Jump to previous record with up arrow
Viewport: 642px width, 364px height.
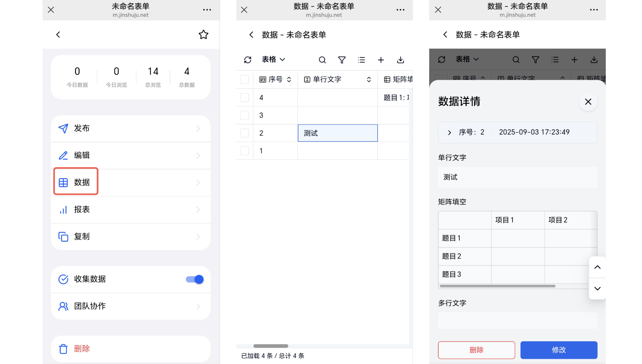pyautogui.click(x=597, y=267)
